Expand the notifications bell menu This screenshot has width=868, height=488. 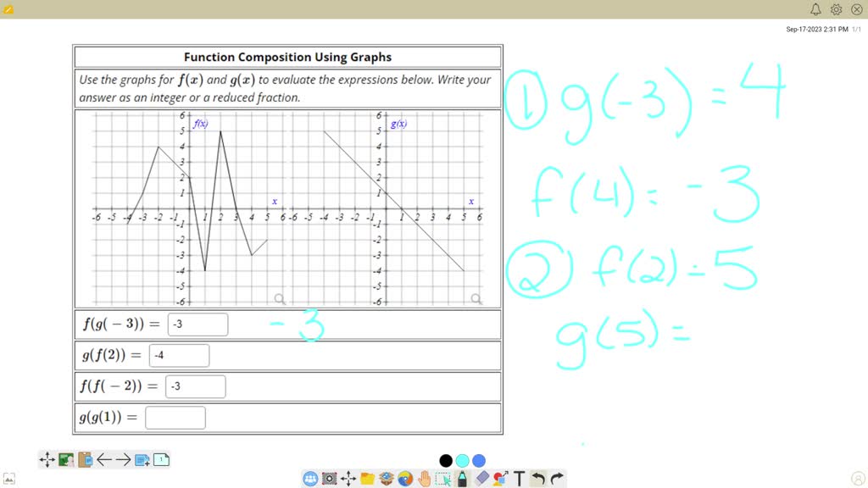pyautogui.click(x=815, y=9)
